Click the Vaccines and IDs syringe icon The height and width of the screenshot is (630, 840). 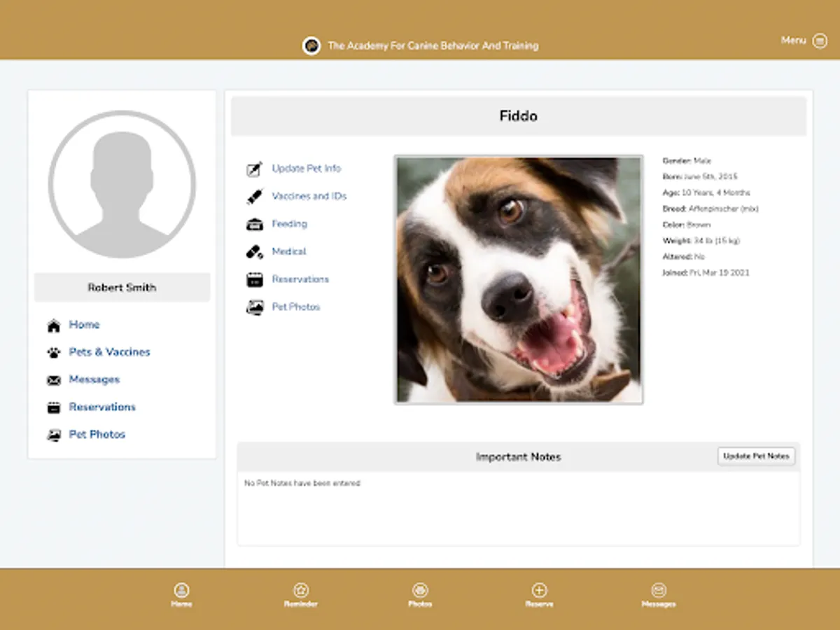click(254, 196)
